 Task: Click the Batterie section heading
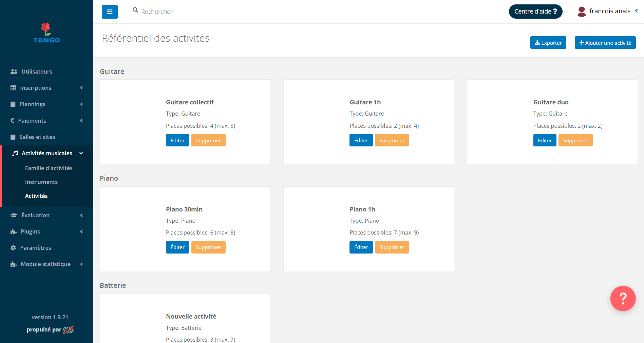click(x=113, y=285)
